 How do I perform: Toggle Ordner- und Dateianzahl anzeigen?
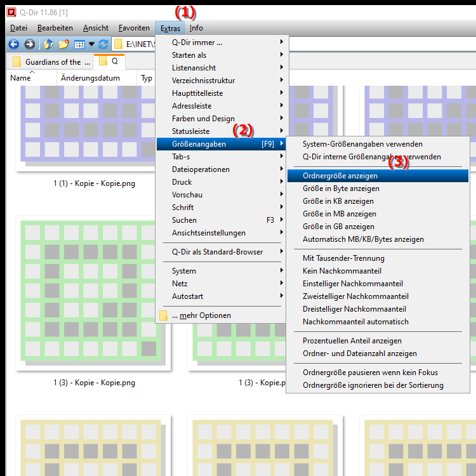point(378,354)
